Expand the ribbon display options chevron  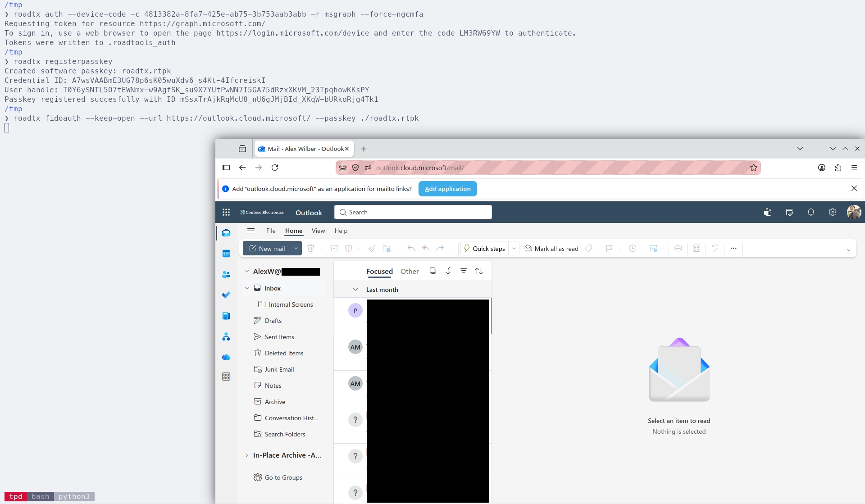(x=848, y=250)
